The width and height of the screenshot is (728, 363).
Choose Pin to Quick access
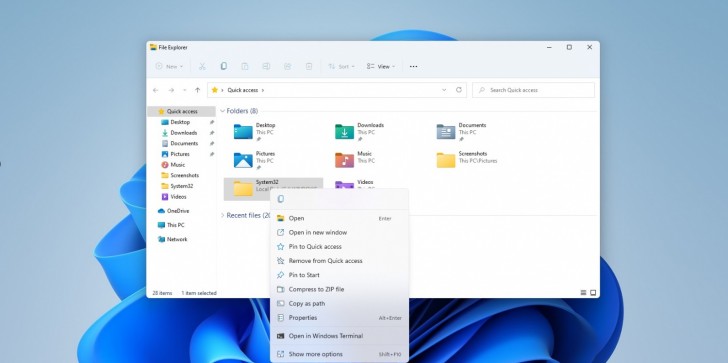click(x=339, y=247)
